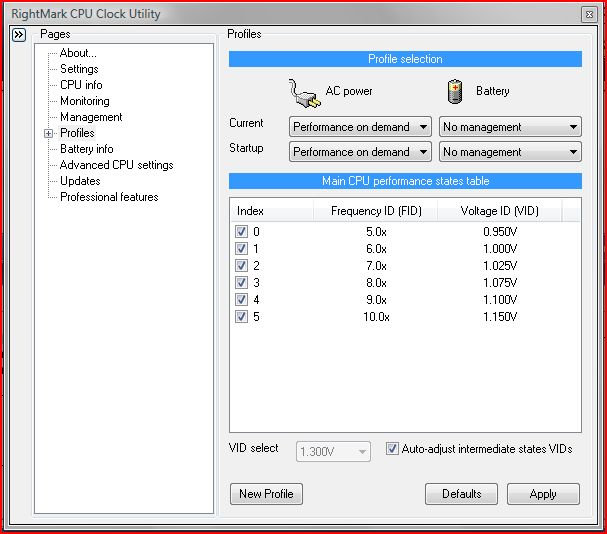The width and height of the screenshot is (607, 534).
Task: Click the 0.950V voltage value
Action: [500, 232]
